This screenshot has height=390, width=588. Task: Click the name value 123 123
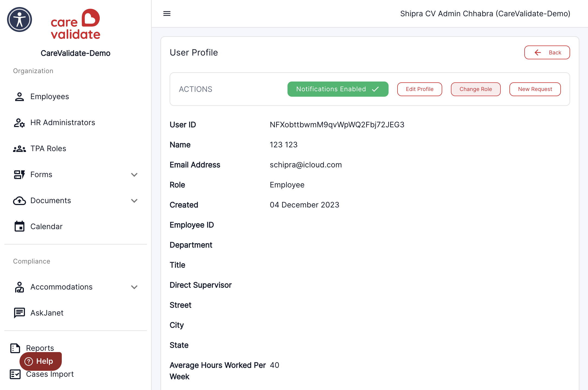tap(284, 145)
